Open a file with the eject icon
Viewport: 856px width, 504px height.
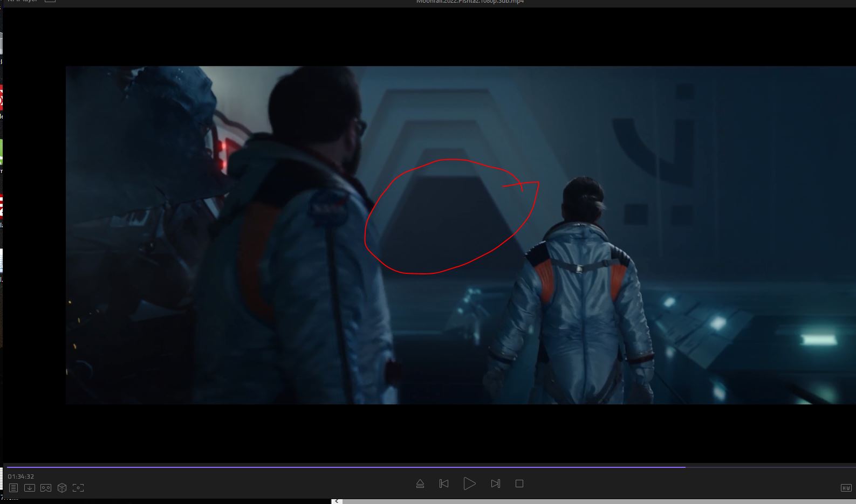[x=420, y=484]
